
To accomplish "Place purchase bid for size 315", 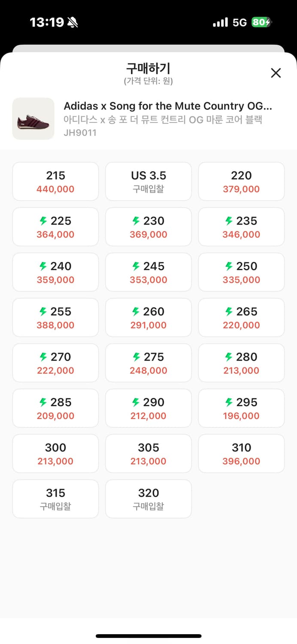I will (55, 499).
